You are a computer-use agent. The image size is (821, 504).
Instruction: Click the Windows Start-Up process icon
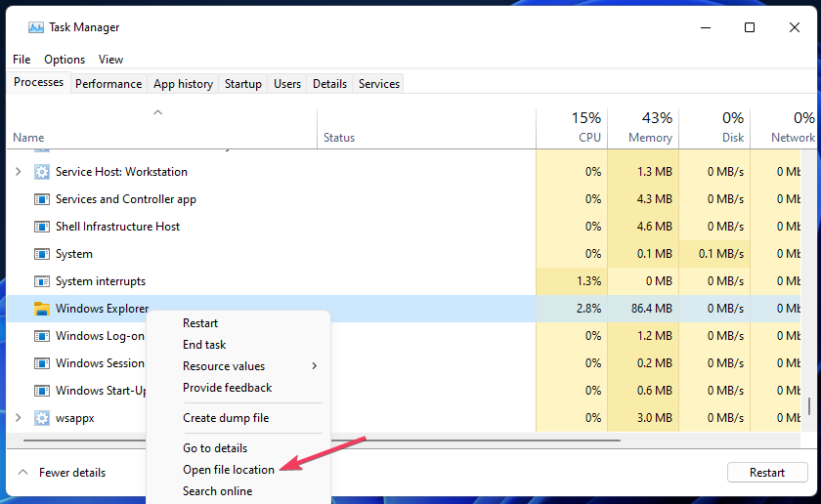pyautogui.click(x=41, y=391)
